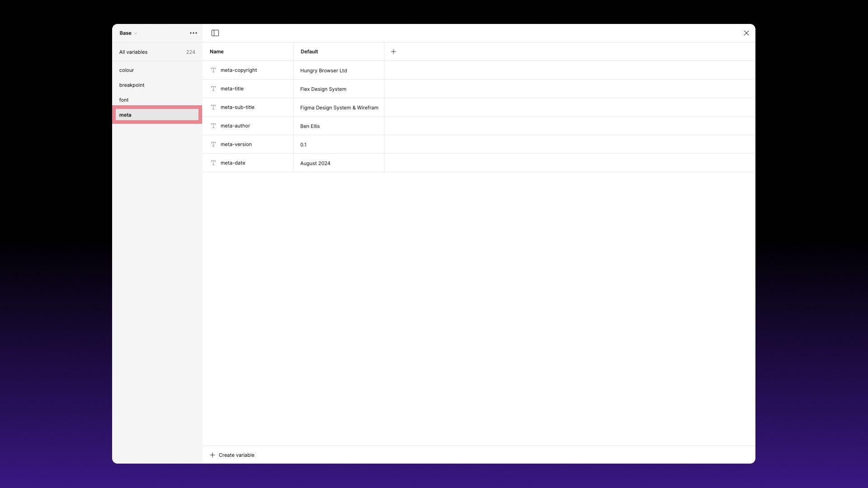868x488 pixels.
Task: Add a new mode with the plus icon
Action: (x=393, y=51)
